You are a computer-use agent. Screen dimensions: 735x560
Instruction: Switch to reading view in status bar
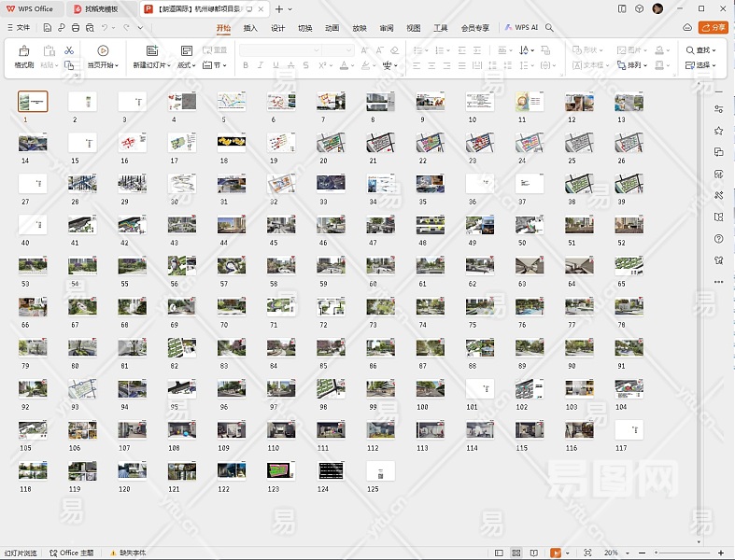536,553
